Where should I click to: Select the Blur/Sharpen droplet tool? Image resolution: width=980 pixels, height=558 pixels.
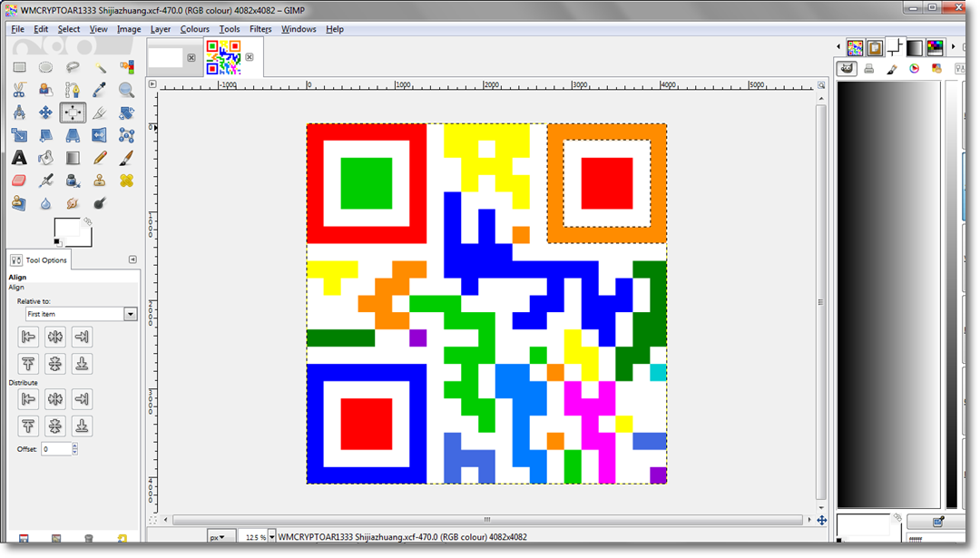coord(45,203)
